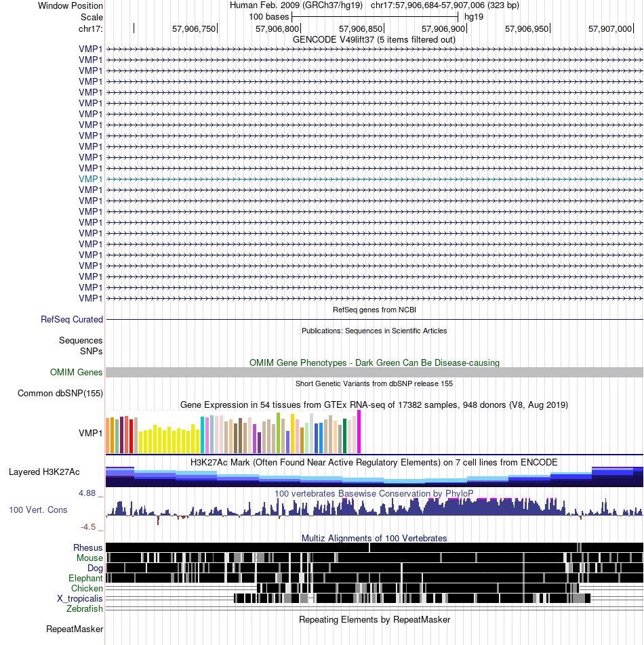
Task: Open the GTEx Gene Expression track title
Action: (x=374, y=404)
